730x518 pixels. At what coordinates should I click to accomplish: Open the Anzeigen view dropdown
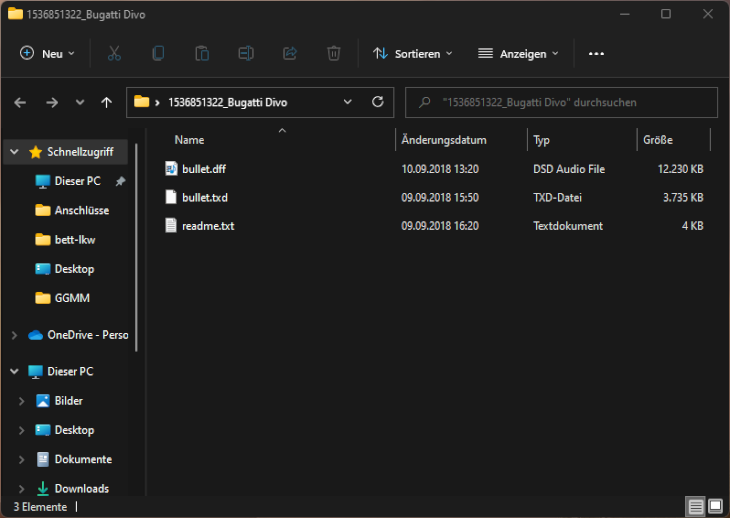point(518,54)
